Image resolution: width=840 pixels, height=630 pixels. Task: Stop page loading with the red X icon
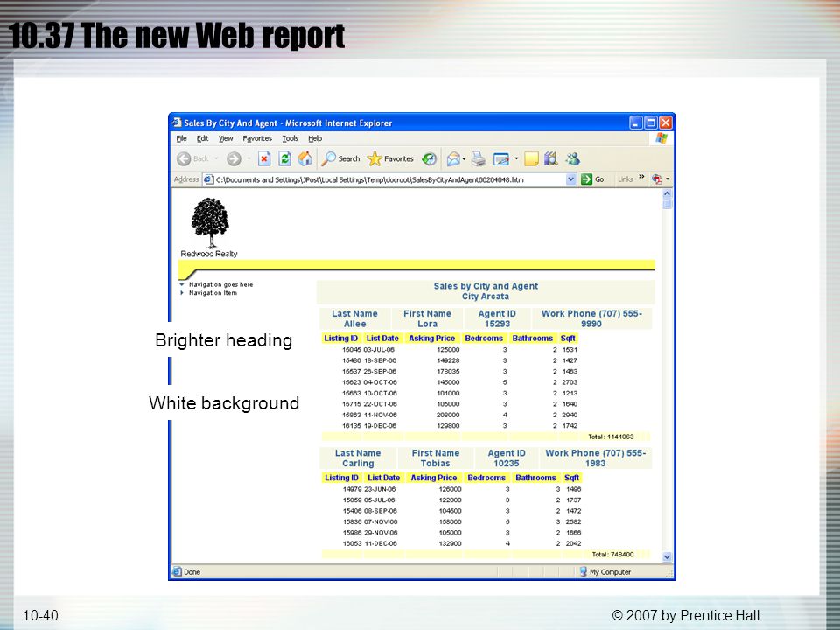264,158
